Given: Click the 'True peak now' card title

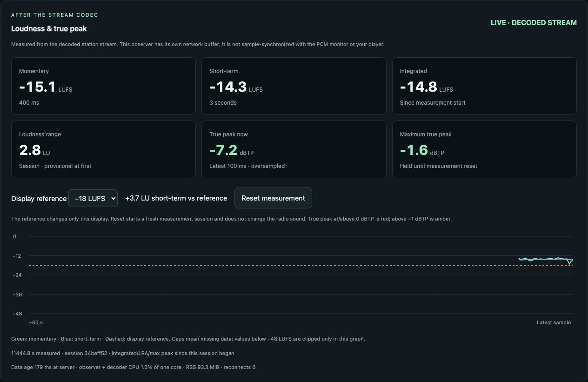Looking at the screenshot, I should (228, 134).
